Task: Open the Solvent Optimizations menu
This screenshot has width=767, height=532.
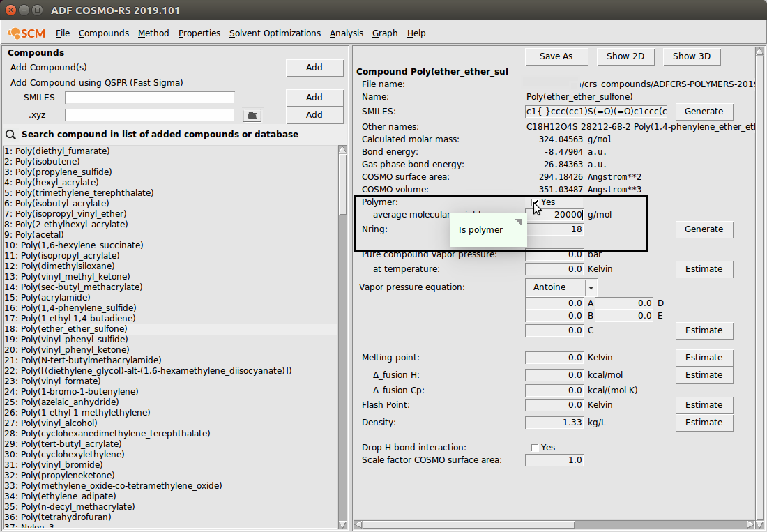Action: (x=275, y=33)
